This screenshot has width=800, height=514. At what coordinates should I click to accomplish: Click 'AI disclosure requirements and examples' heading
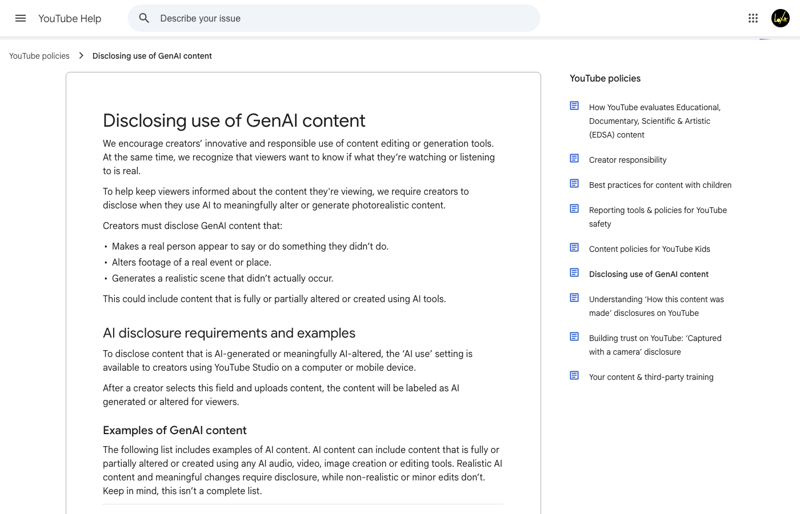[x=229, y=333]
